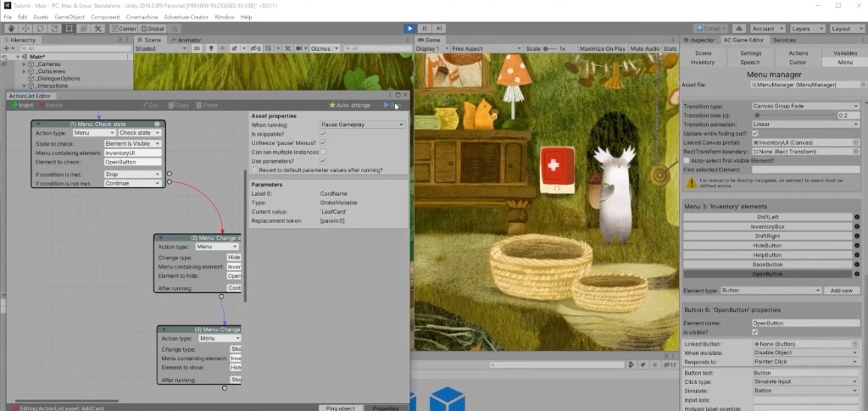
Task: Select the Rotate tool in the toolbar
Action: [40, 28]
